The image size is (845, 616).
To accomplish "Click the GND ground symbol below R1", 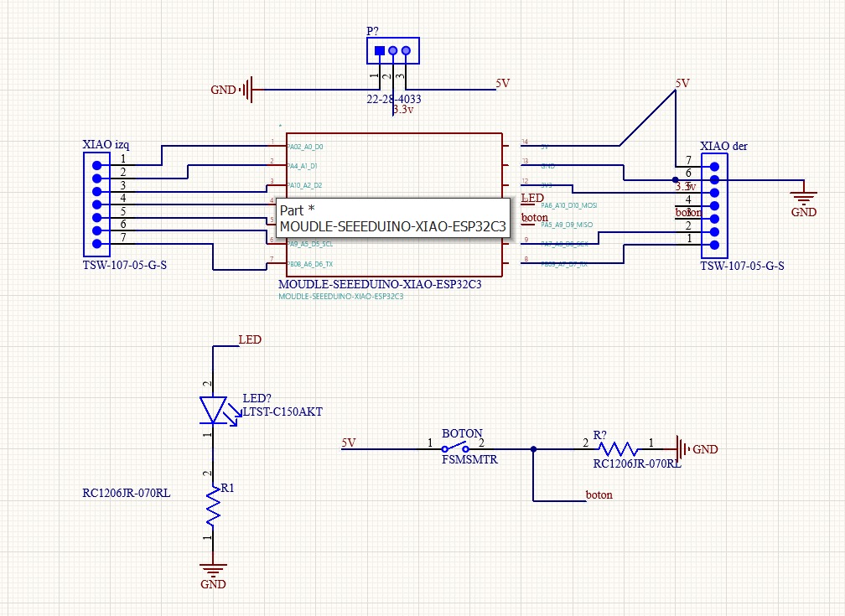I will 215,566.
